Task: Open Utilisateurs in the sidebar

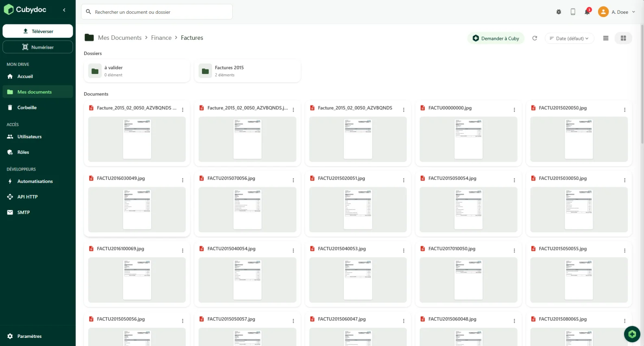Action: click(38, 137)
